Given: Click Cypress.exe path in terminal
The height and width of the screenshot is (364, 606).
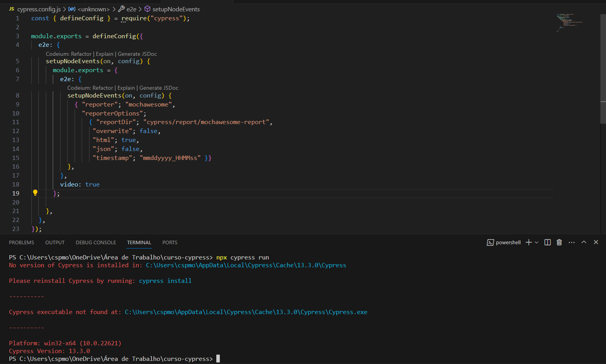Looking at the screenshot, I should pyautogui.click(x=246, y=312).
